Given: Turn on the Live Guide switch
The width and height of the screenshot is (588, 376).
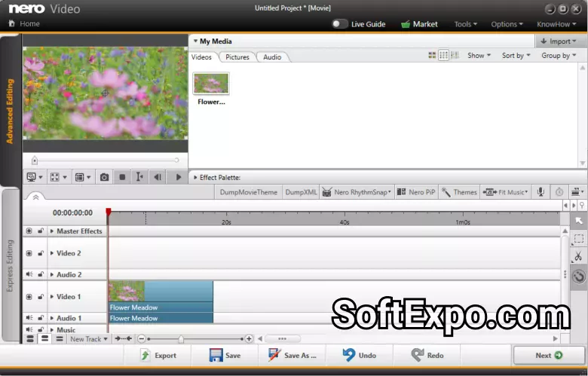Looking at the screenshot, I should (340, 24).
